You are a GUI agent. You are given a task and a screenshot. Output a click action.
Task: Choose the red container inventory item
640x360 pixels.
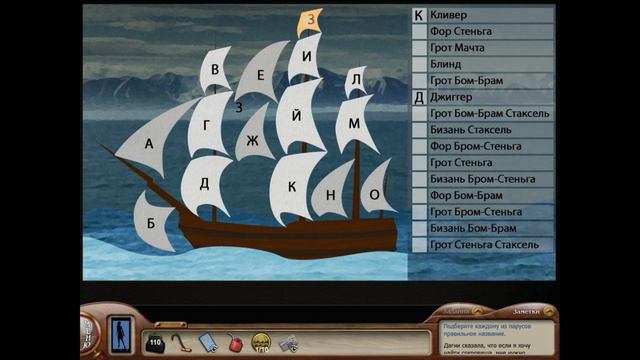pos(235,343)
